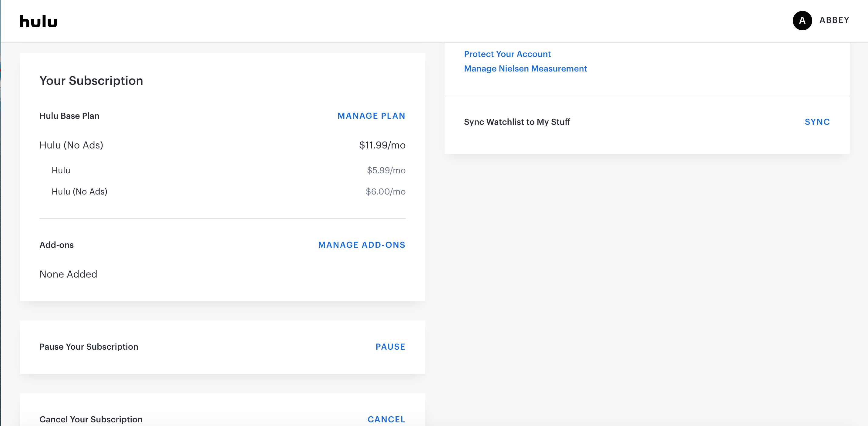868x426 pixels.
Task: Pause the subscription
Action: pyautogui.click(x=390, y=347)
